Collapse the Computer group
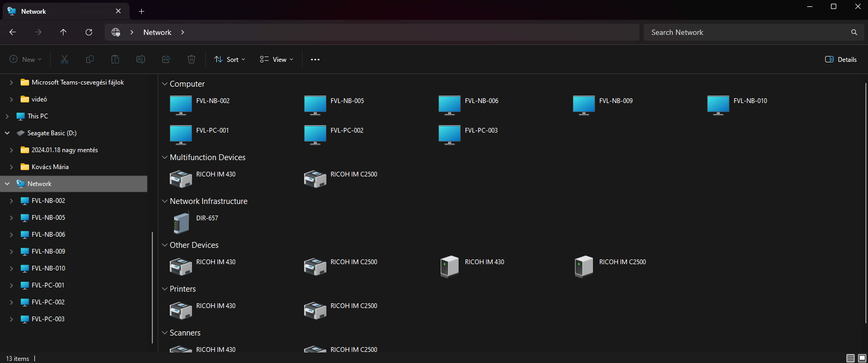The height and width of the screenshot is (363, 868). point(165,84)
